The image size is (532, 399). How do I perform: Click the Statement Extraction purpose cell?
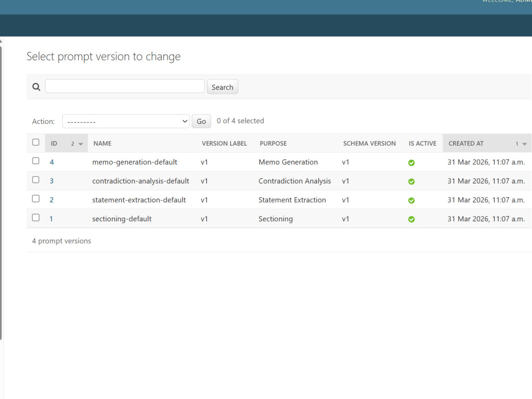point(292,200)
